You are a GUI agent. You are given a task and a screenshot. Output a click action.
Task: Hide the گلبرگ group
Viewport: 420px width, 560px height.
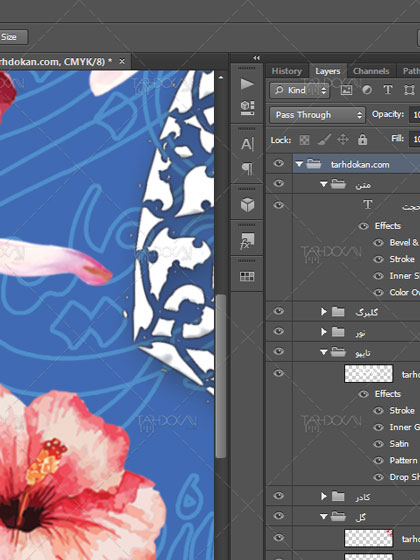pyautogui.click(x=279, y=311)
